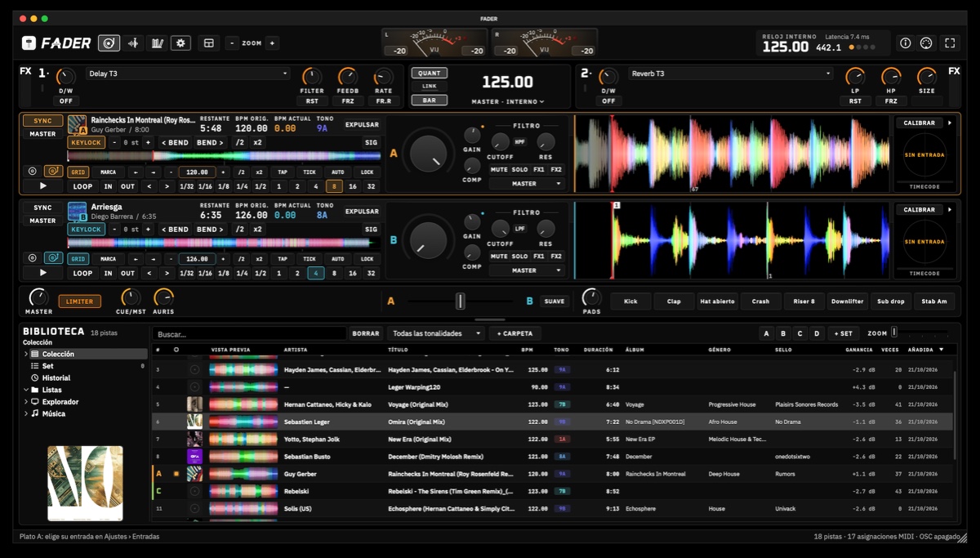Open the vinyl deck view icon
The width and height of the screenshot is (980, 558).
tap(109, 43)
